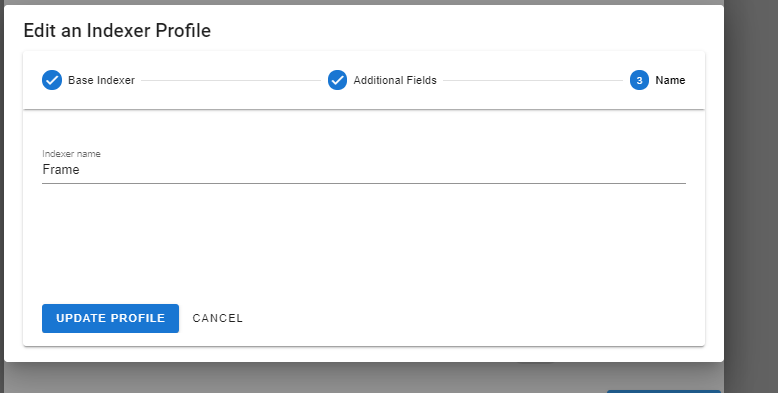
Task: Click the Update Profile button
Action: 110,319
